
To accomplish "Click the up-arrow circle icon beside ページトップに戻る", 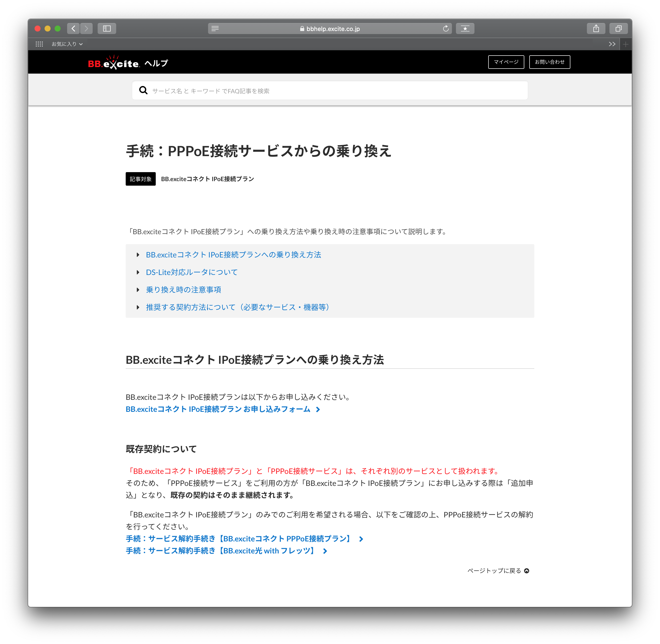I will coord(526,571).
